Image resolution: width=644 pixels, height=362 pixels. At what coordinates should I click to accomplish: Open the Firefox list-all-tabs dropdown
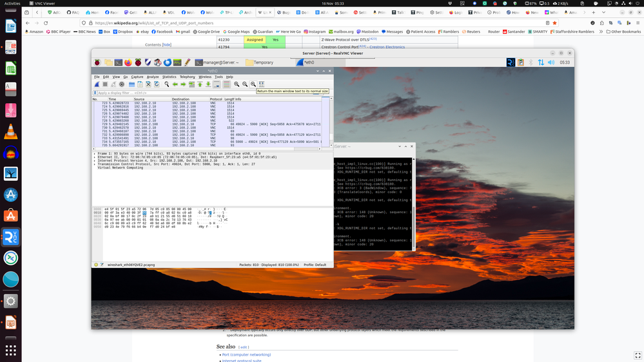[x=603, y=12]
